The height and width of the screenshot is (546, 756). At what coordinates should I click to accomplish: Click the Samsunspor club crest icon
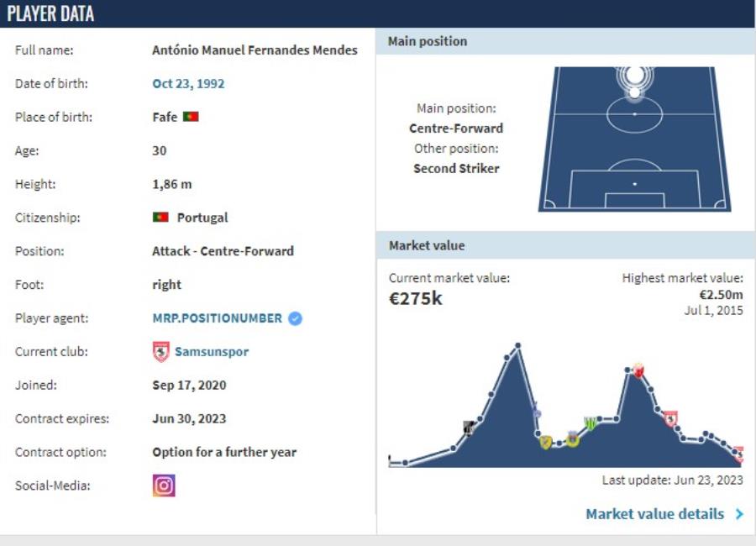coord(161,352)
